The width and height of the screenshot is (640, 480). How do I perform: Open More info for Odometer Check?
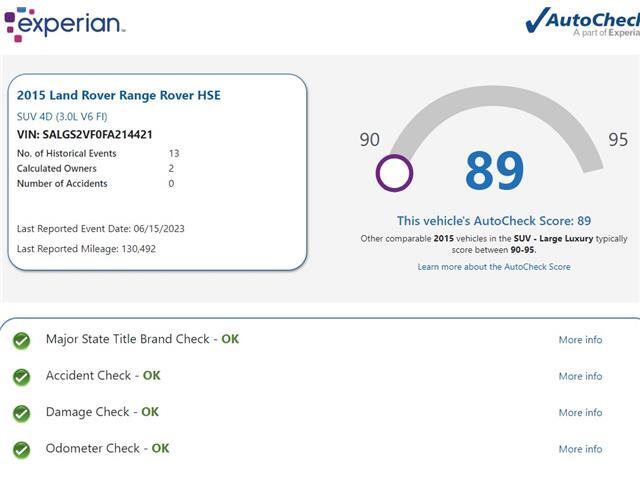(x=580, y=449)
